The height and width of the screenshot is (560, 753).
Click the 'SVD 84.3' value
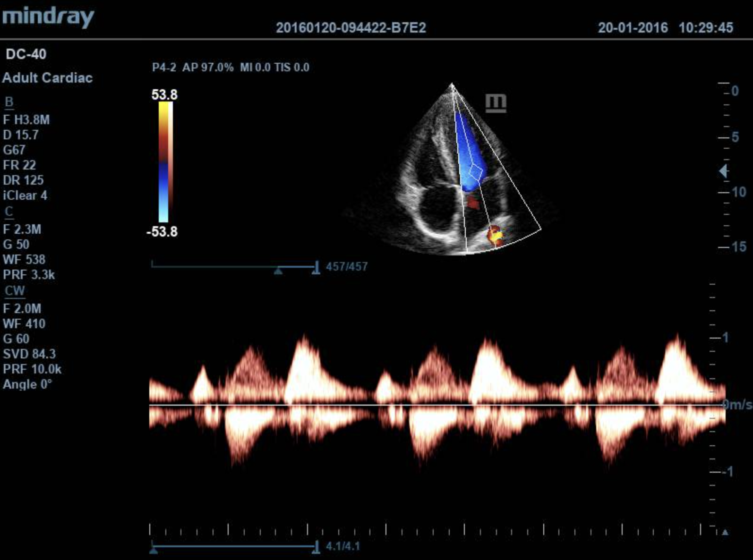(29, 354)
